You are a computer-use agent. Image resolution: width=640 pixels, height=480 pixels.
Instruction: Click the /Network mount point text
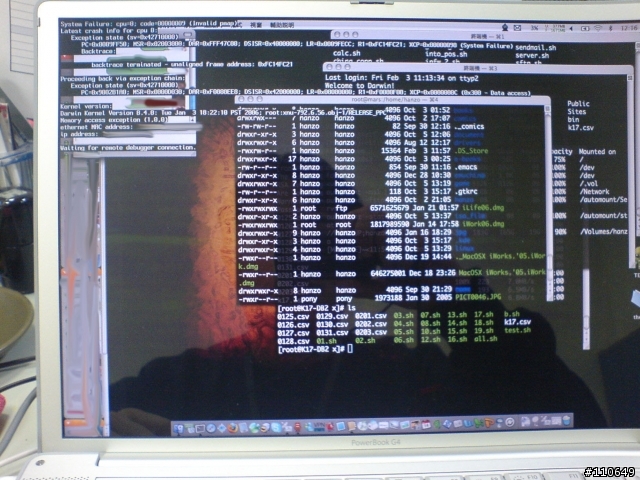(x=595, y=191)
